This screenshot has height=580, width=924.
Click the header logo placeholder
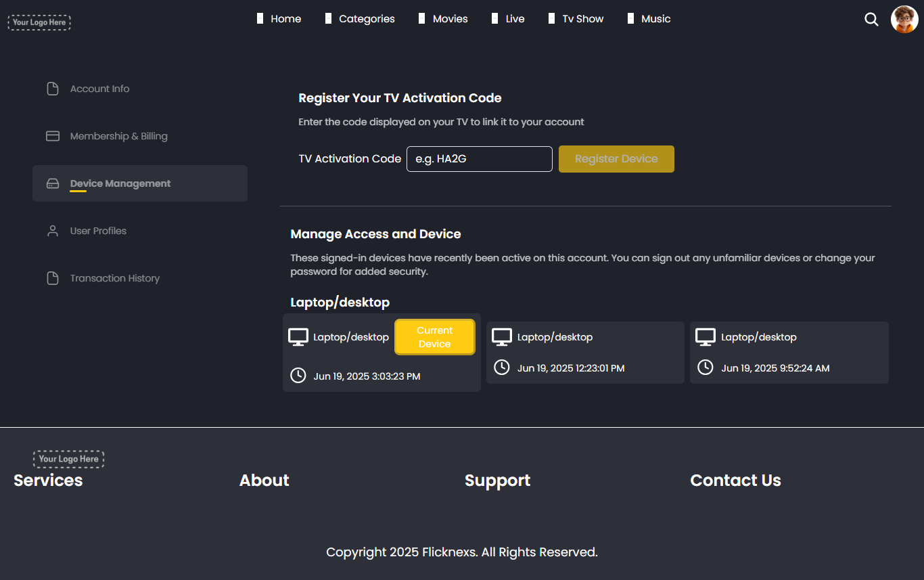point(39,22)
